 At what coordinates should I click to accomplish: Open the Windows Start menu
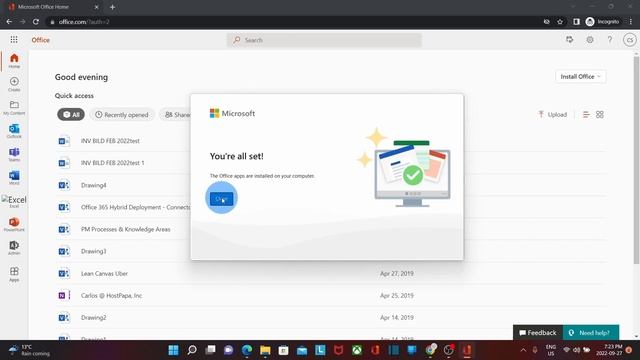(173, 350)
